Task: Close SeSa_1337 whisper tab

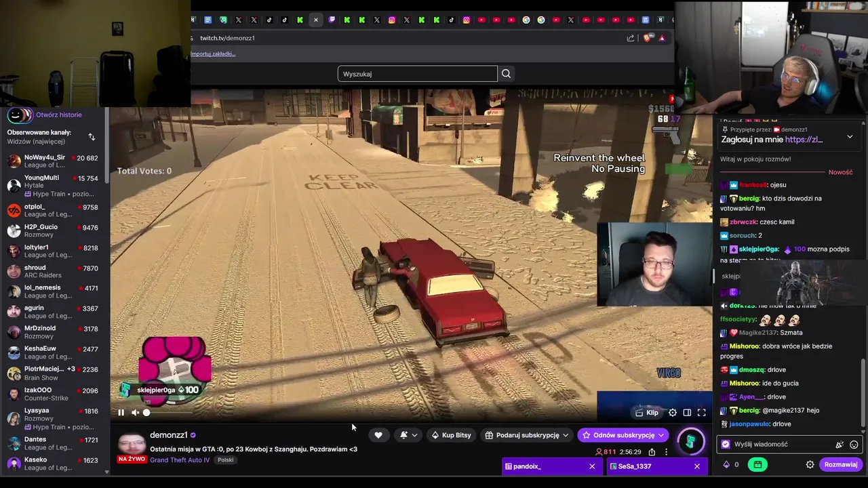Action: pyautogui.click(x=696, y=466)
